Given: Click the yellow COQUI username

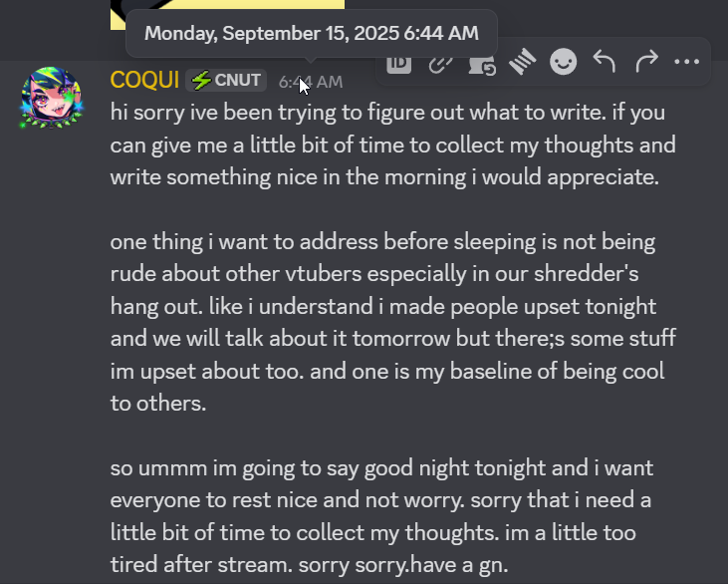Looking at the screenshot, I should point(144,80).
